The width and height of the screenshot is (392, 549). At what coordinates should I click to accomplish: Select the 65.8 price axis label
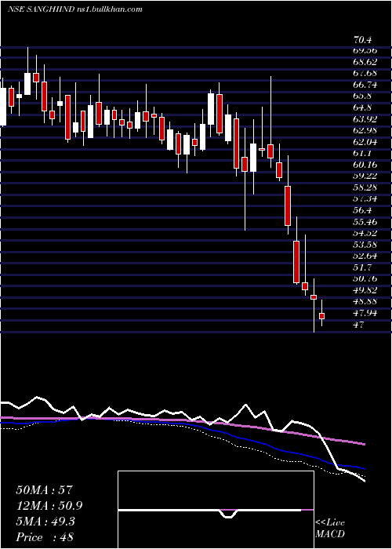coord(362,96)
